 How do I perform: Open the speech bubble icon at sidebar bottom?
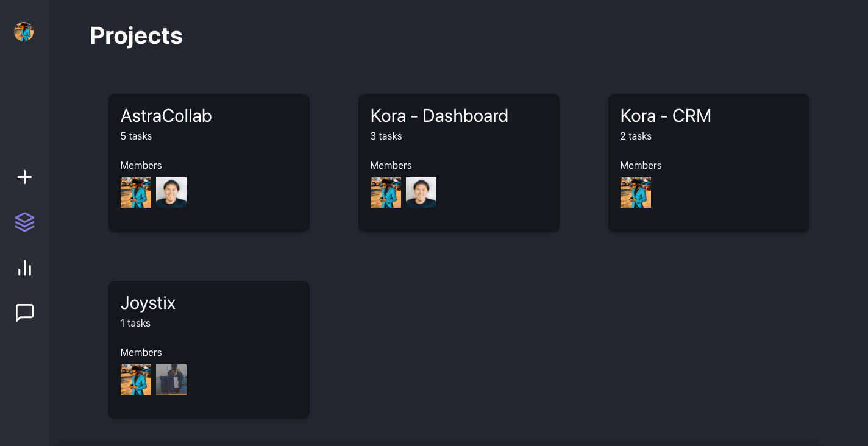(24, 313)
